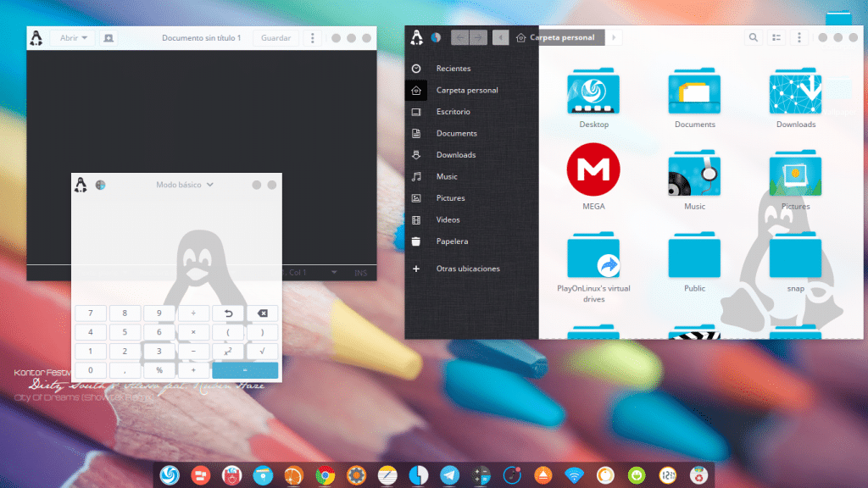Click the music player icon in the dock
The height and width of the screenshot is (488, 868).
point(512,474)
